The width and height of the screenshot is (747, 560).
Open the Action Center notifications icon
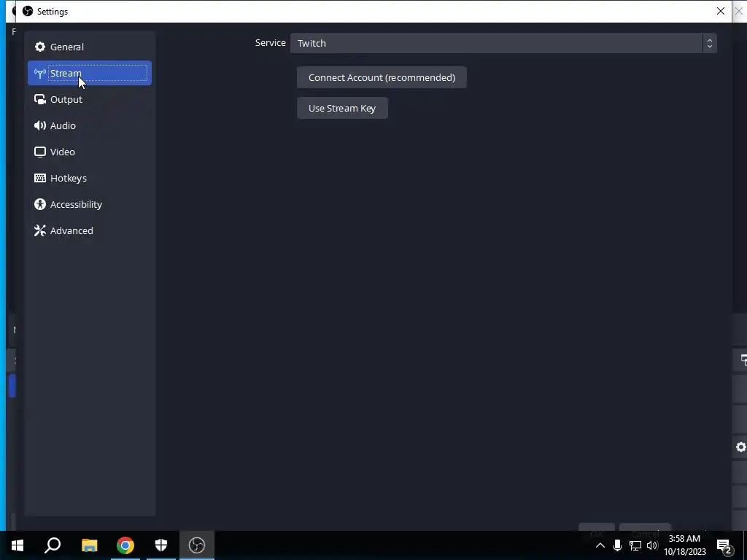pyautogui.click(x=724, y=545)
